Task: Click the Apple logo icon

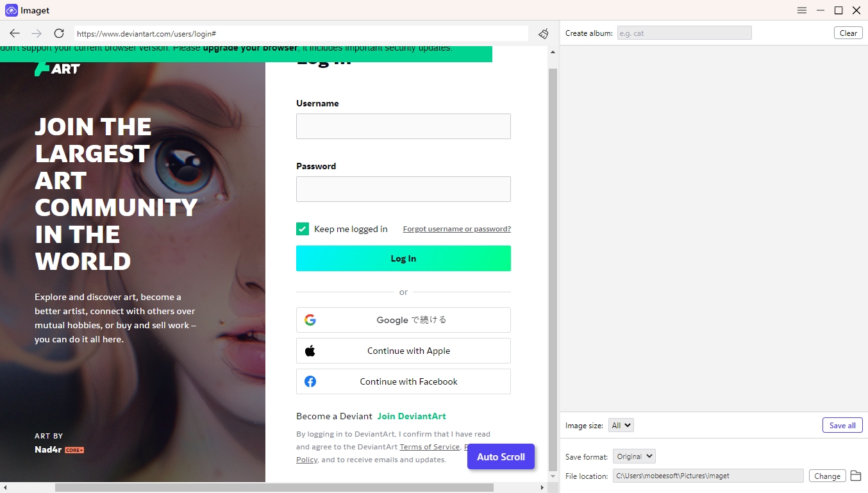Action: [310, 351]
